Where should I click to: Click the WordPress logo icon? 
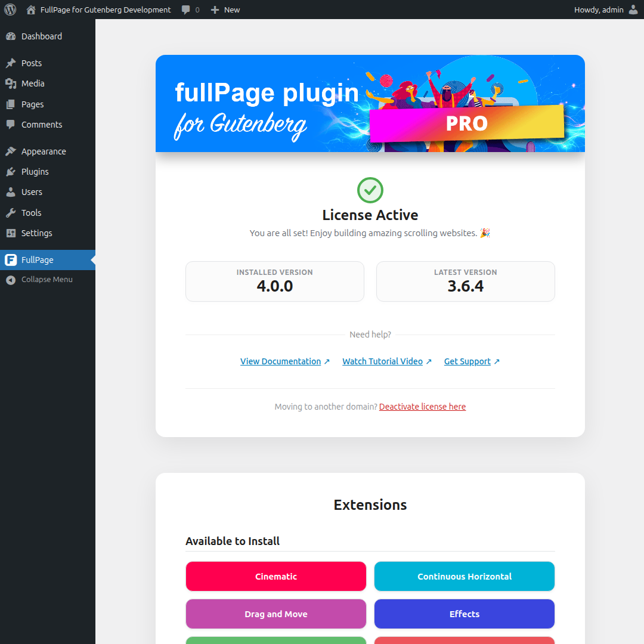(10, 10)
